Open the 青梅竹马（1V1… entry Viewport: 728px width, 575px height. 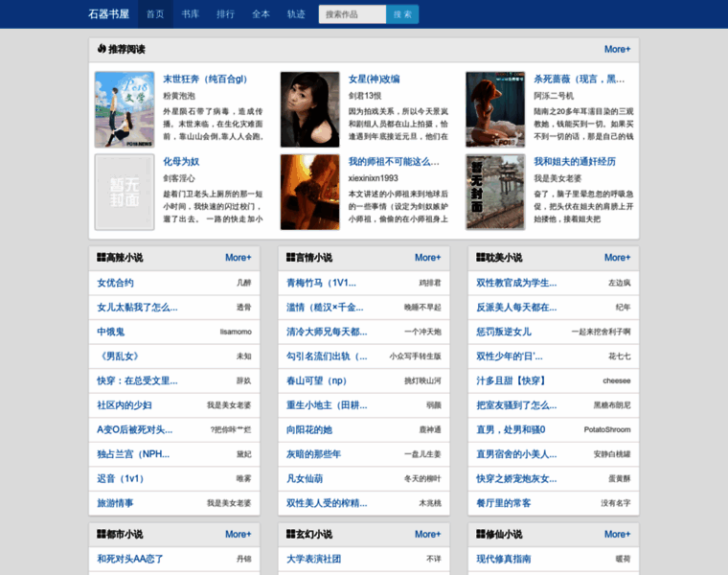[321, 283]
